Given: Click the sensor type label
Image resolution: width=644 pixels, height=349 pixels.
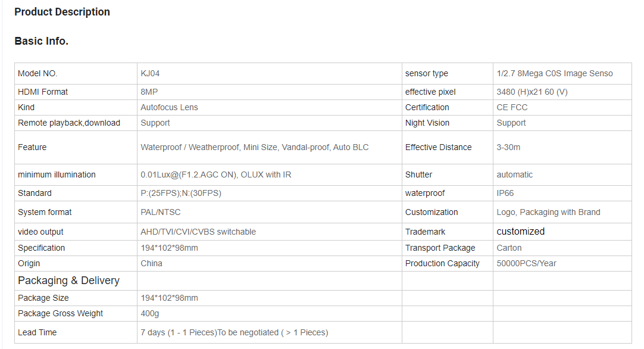Looking at the screenshot, I should click(426, 73).
